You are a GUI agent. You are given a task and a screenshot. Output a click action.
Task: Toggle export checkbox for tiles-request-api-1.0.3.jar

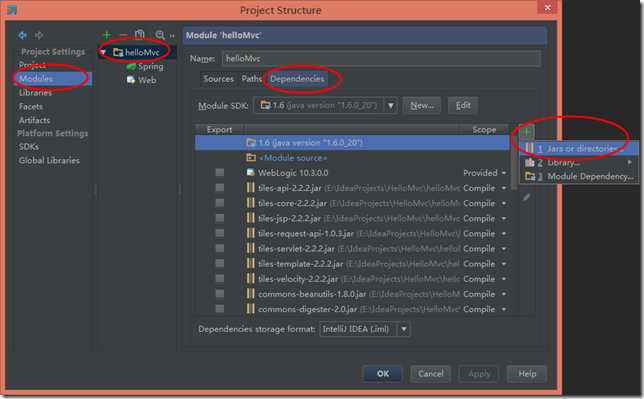click(x=220, y=233)
